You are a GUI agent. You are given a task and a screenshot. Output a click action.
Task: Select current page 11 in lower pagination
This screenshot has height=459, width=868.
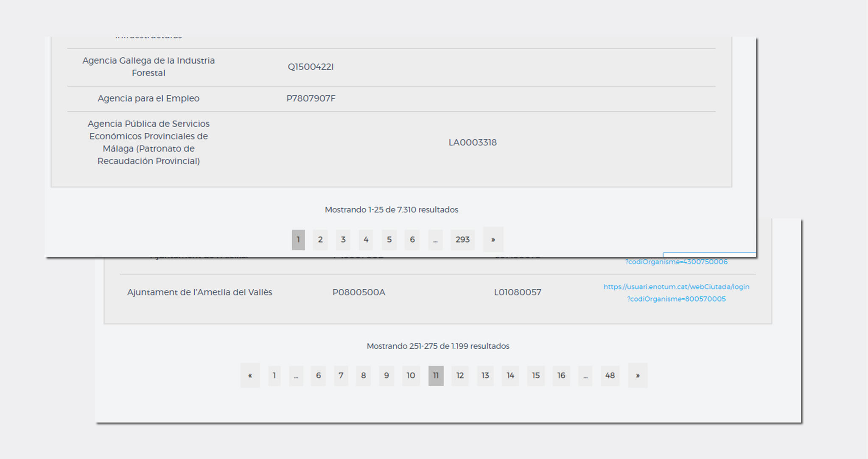click(436, 375)
